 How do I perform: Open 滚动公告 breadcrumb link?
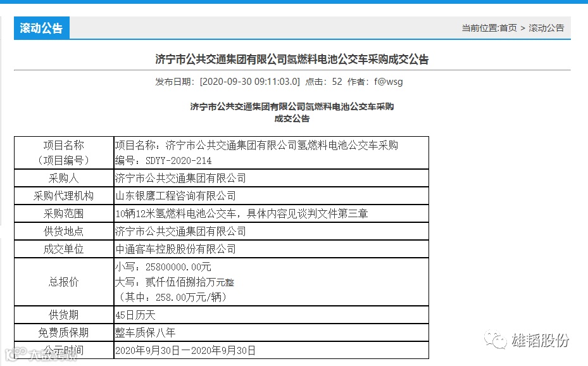tap(546, 28)
